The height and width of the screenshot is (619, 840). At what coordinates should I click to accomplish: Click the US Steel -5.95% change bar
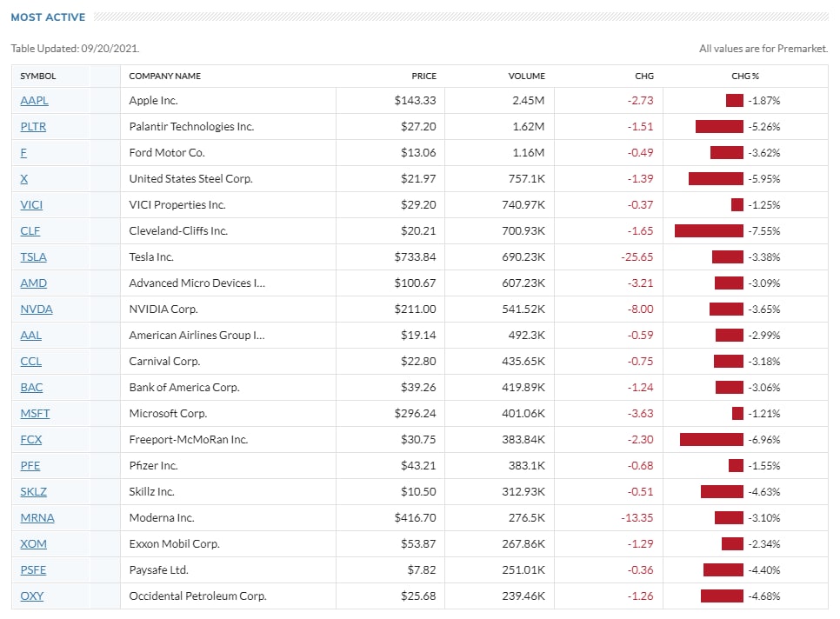click(x=717, y=179)
